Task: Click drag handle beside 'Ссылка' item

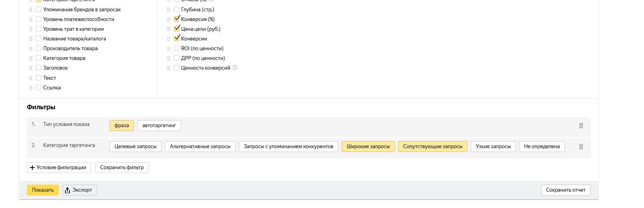Action: pyautogui.click(x=31, y=88)
